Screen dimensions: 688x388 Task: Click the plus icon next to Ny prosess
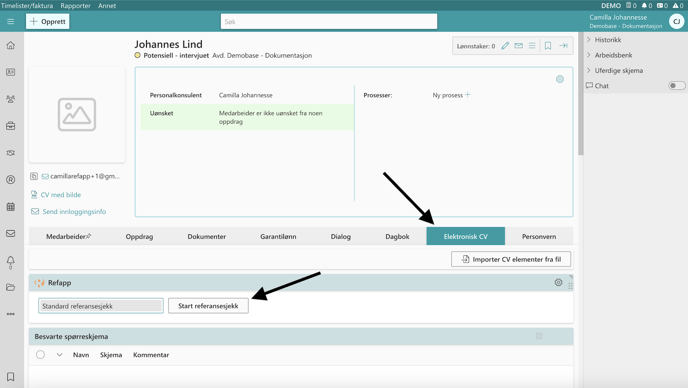click(468, 94)
